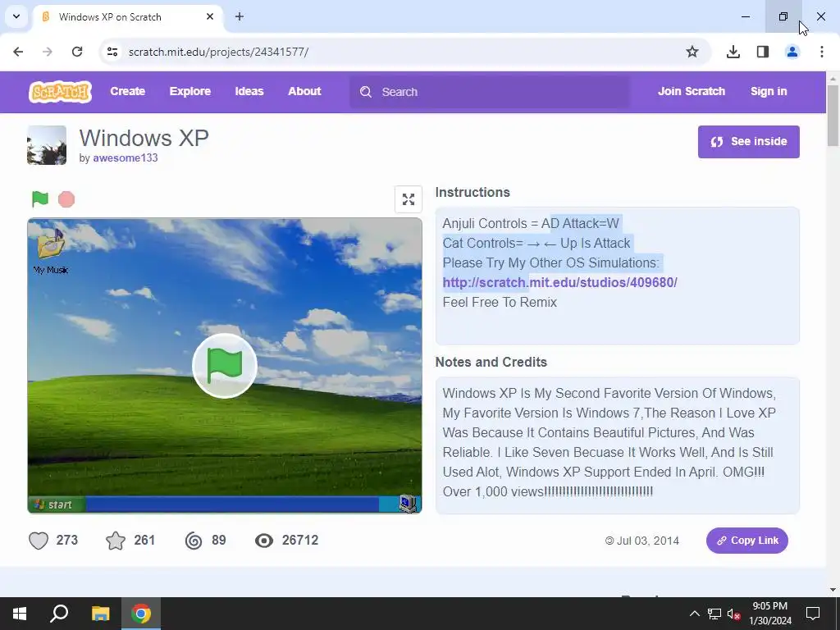Open Windows taskbar search
The width and height of the screenshot is (840, 630).
59,614
